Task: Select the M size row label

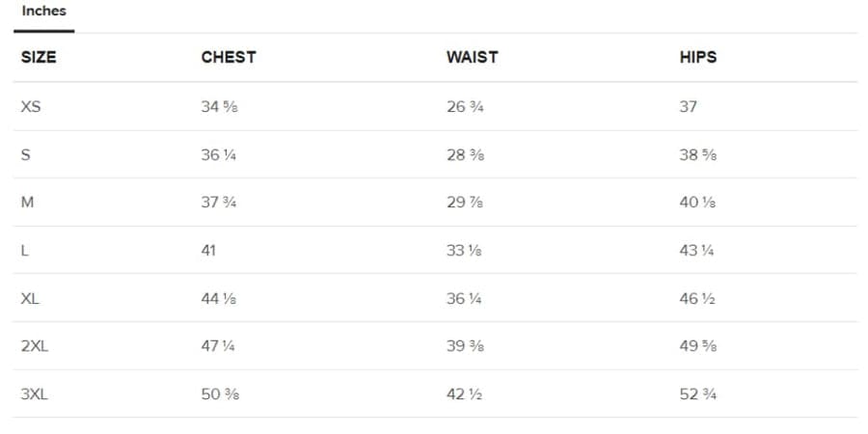Action: 27,203
